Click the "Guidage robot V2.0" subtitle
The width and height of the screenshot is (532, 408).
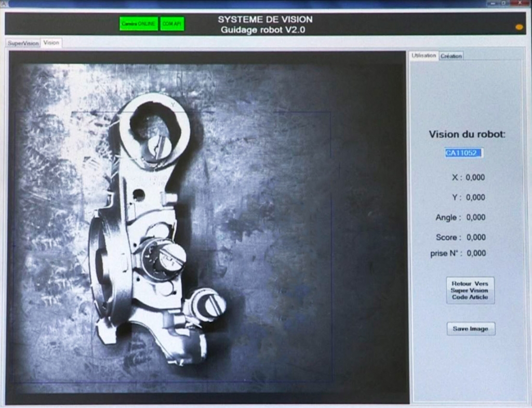(x=263, y=30)
